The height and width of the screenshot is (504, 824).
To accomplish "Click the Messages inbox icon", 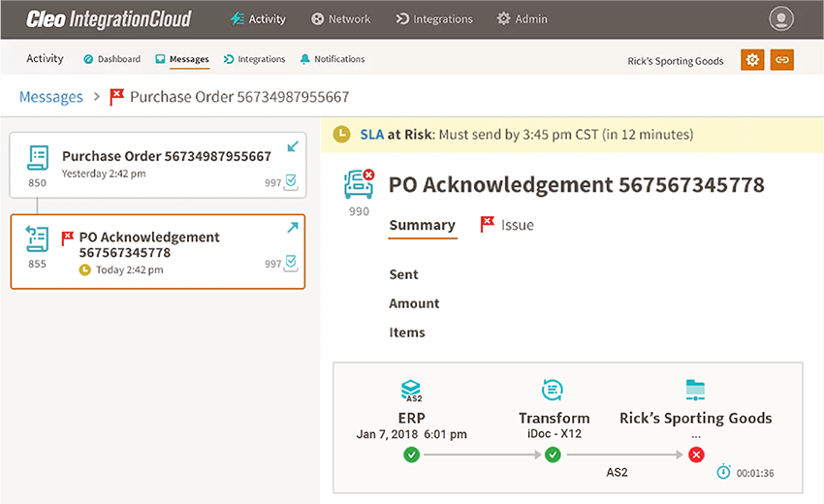I will tap(160, 59).
